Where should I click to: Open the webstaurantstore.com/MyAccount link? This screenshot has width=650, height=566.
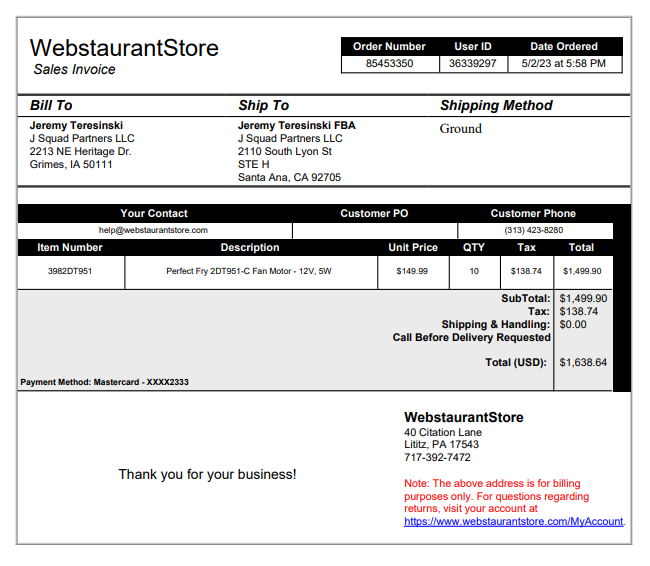[513, 522]
